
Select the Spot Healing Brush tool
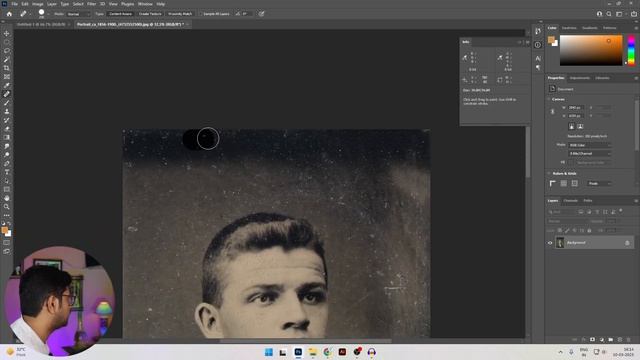(7, 94)
